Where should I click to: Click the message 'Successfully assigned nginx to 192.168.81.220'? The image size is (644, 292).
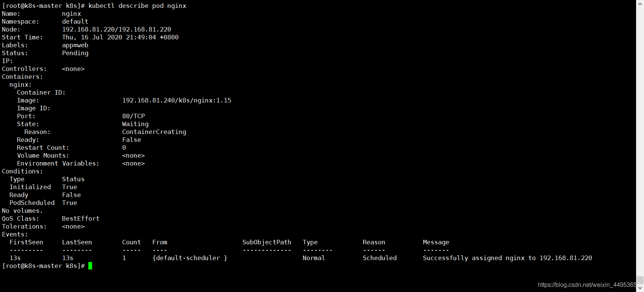click(x=508, y=258)
